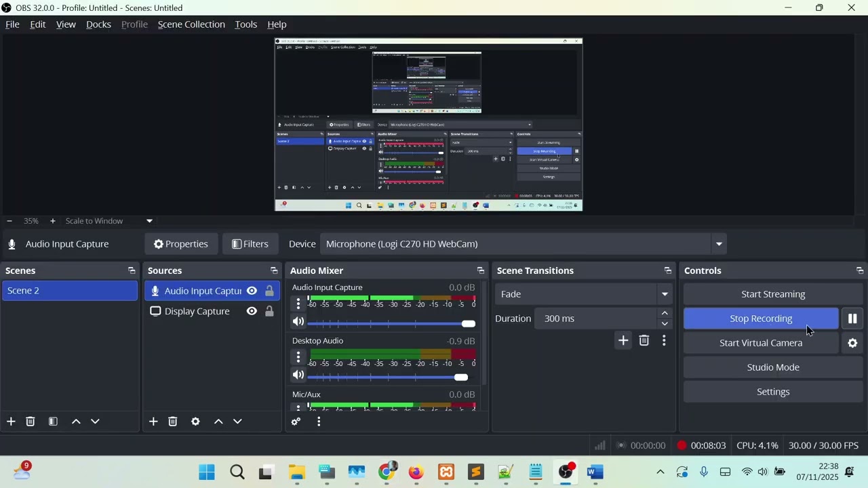Click Start Streaming button

coord(773,294)
